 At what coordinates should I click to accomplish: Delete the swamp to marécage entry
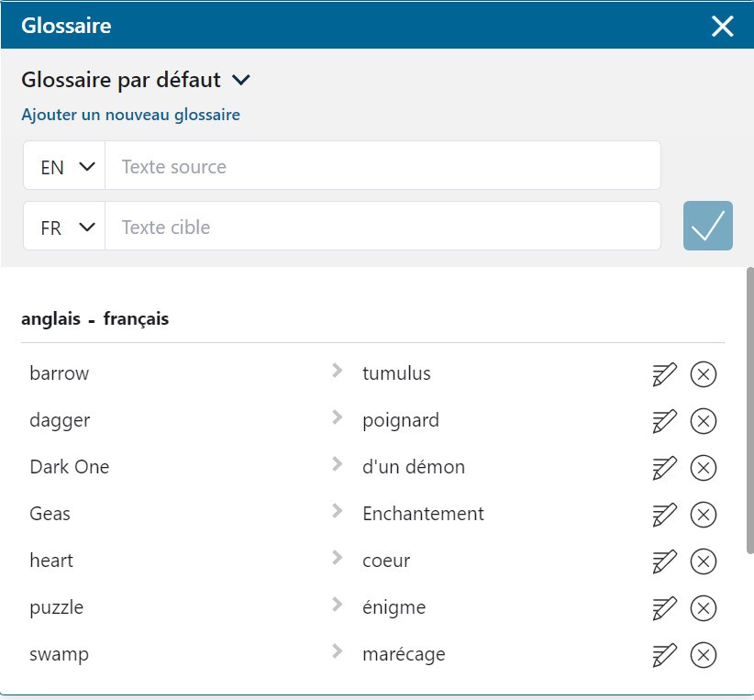(703, 655)
